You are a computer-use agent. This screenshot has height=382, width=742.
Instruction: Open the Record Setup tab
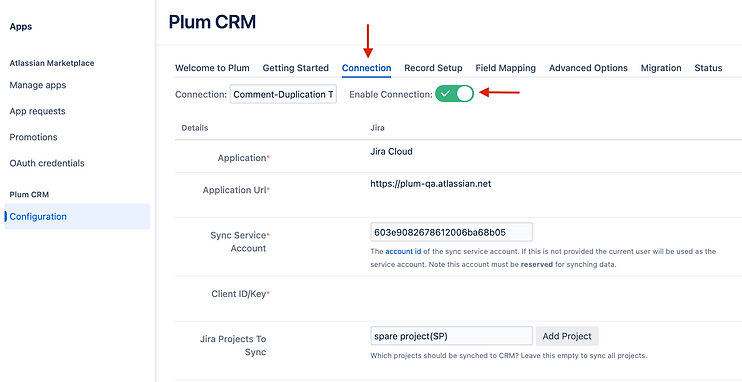pyautogui.click(x=433, y=68)
